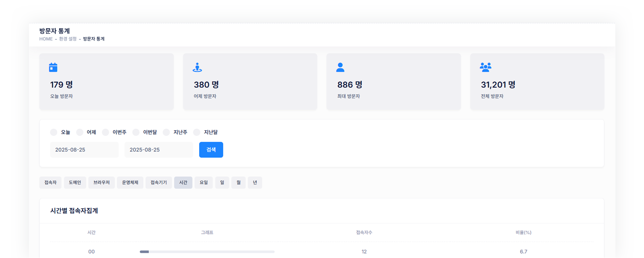Open the 접속기기 tab
The width and height of the screenshot is (644, 258).
click(159, 183)
